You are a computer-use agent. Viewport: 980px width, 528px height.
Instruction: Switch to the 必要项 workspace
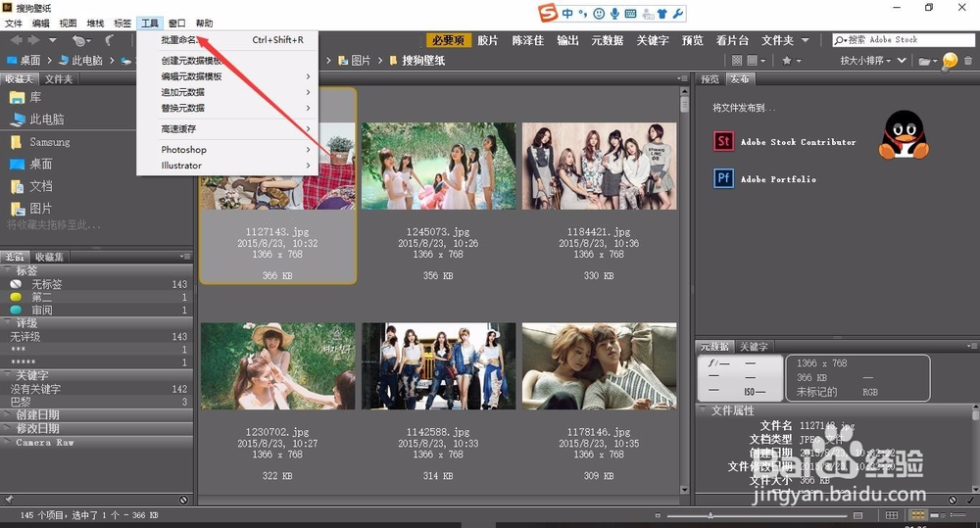coord(448,40)
